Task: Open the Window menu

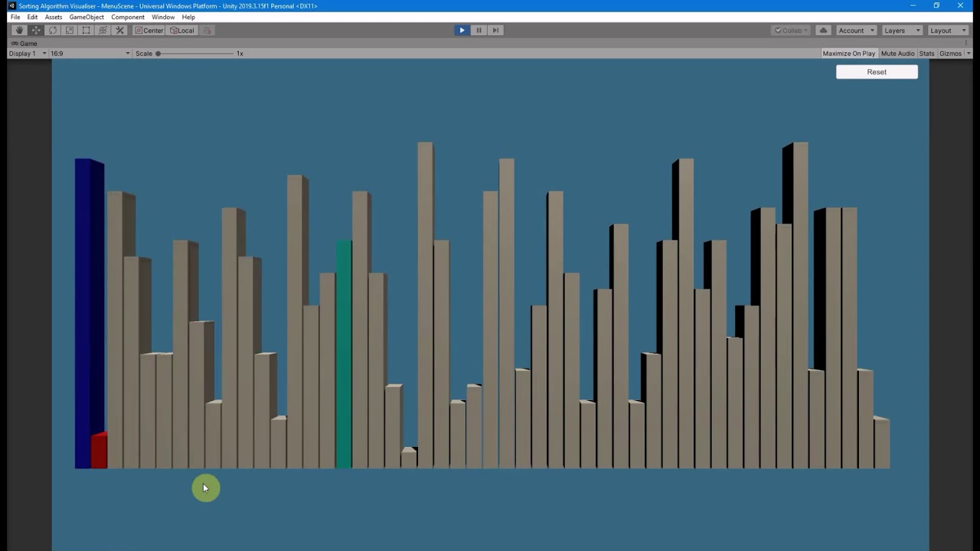Action: (163, 17)
